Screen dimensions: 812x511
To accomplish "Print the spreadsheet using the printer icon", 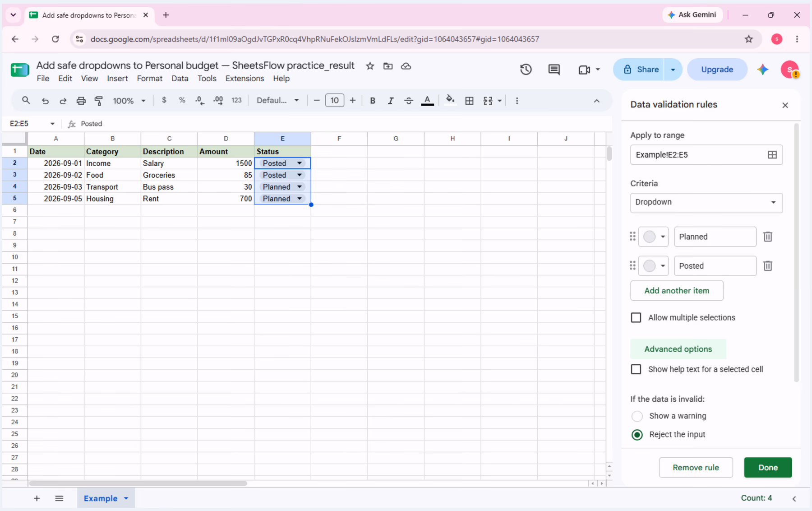I will tap(81, 101).
